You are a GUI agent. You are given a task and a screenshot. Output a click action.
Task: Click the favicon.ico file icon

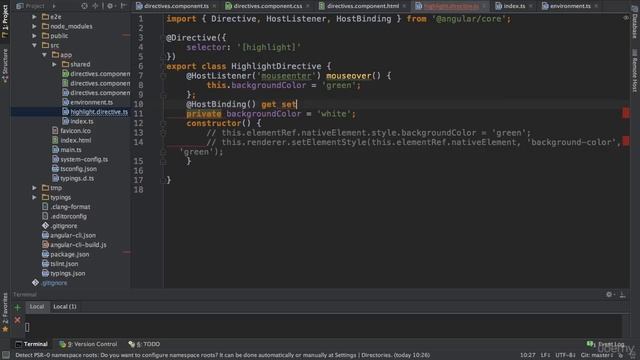(55, 131)
